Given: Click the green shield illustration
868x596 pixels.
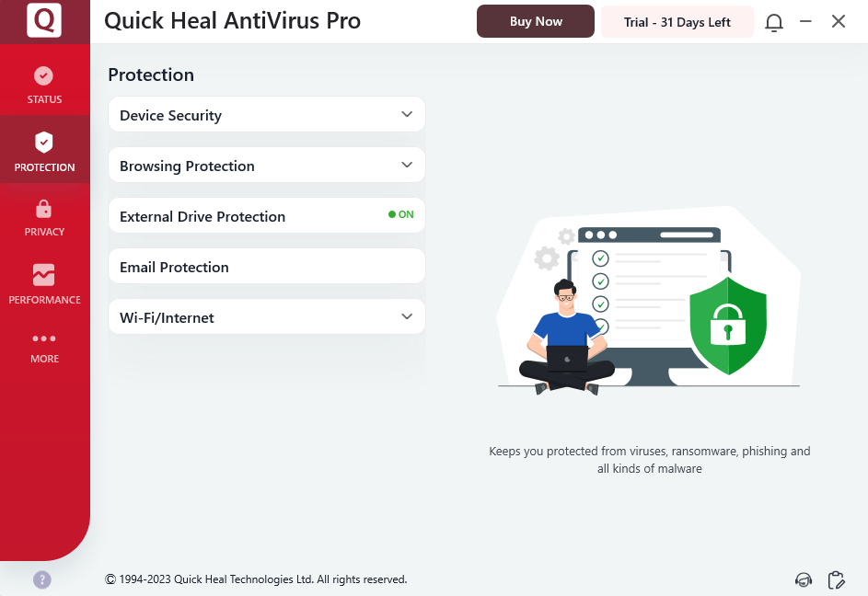Looking at the screenshot, I should (x=728, y=326).
